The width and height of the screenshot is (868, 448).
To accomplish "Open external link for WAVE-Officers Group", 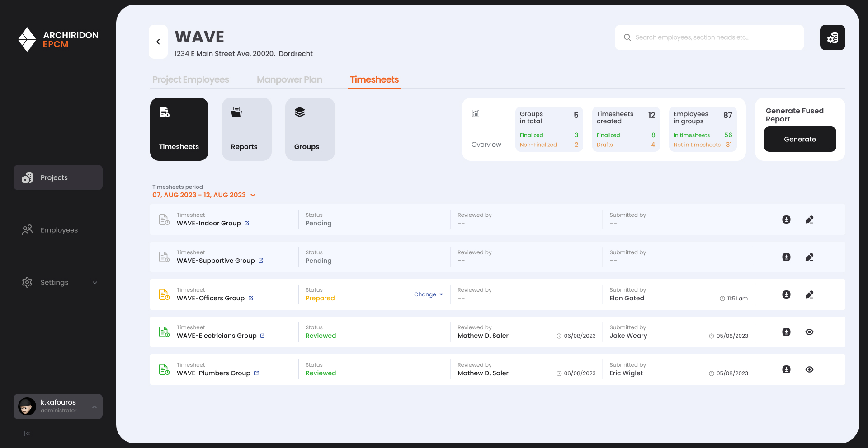I will [x=251, y=298].
